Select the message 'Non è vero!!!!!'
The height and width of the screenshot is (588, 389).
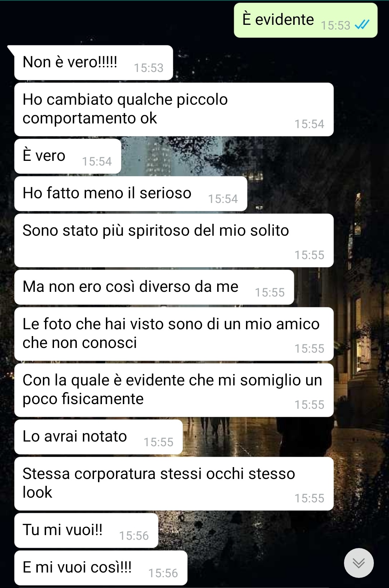94,63
